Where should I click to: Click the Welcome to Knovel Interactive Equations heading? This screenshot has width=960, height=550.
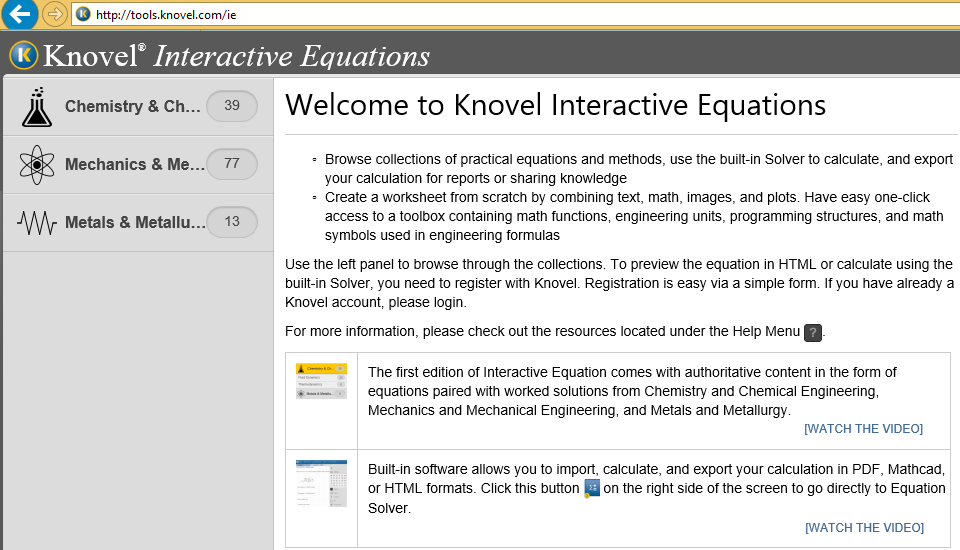pos(555,105)
